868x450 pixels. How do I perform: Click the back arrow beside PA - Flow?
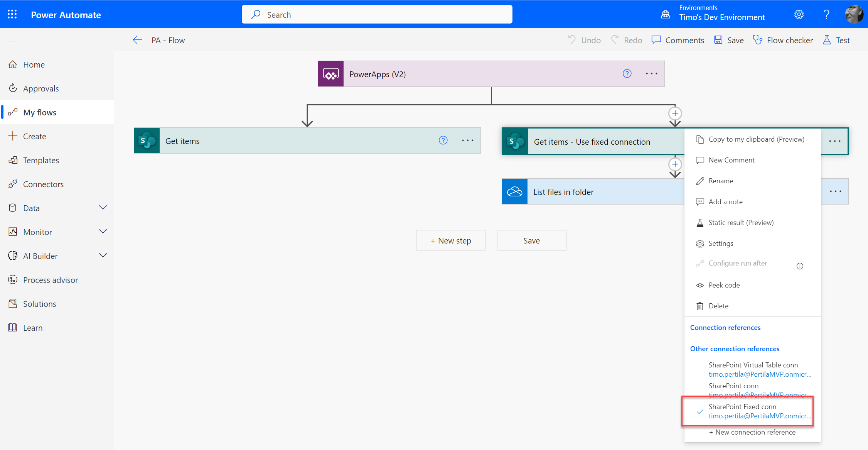137,40
